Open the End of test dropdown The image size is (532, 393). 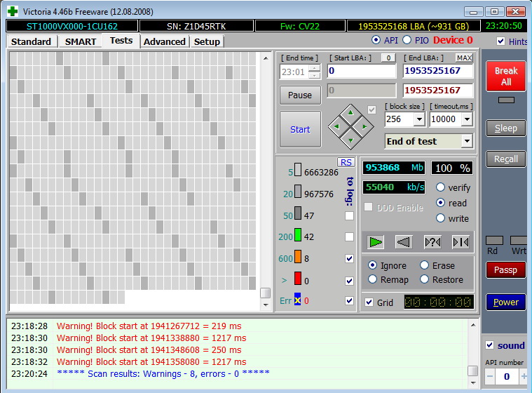(x=467, y=141)
